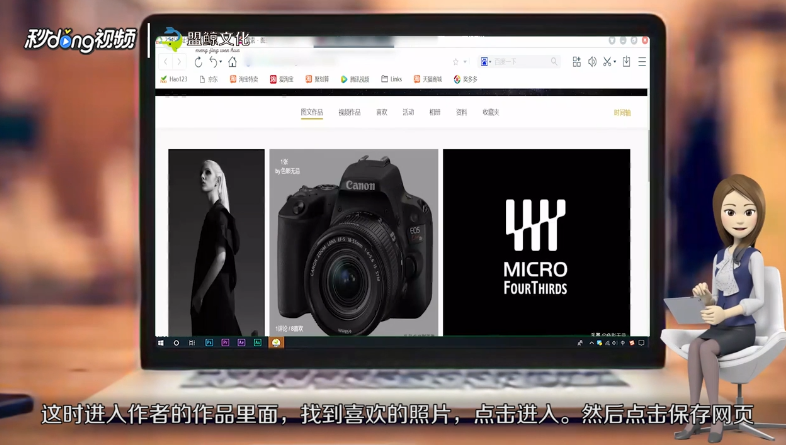Open the browser hamburger menu
The image size is (786, 445).
642,62
